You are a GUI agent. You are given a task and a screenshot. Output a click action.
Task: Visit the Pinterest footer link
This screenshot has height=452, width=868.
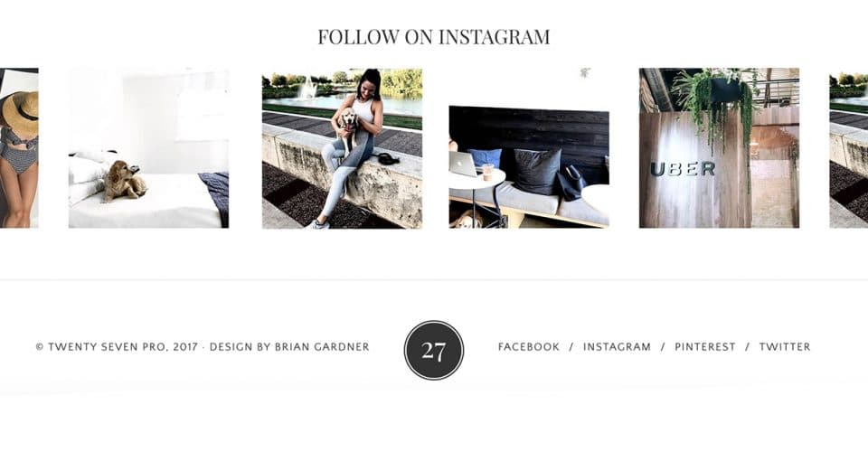(704, 347)
